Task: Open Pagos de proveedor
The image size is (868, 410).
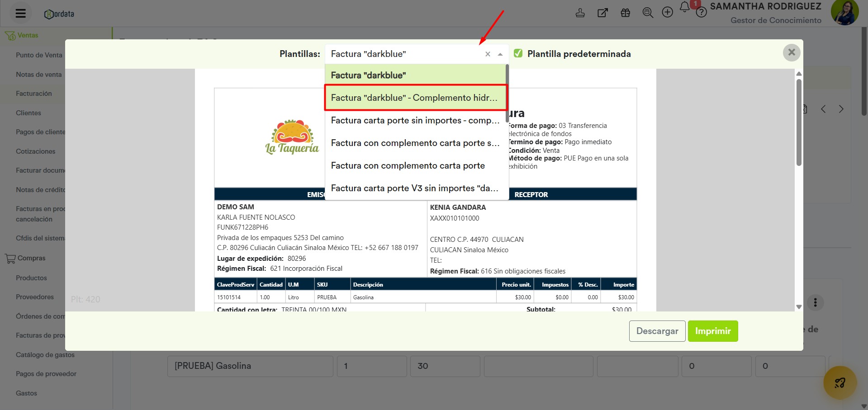Action: 46,374
